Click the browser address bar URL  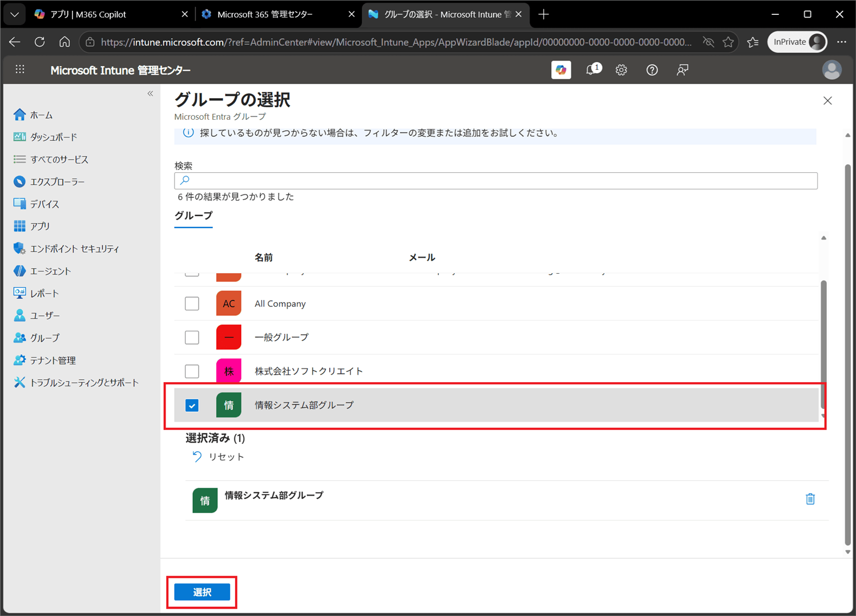pos(396,42)
